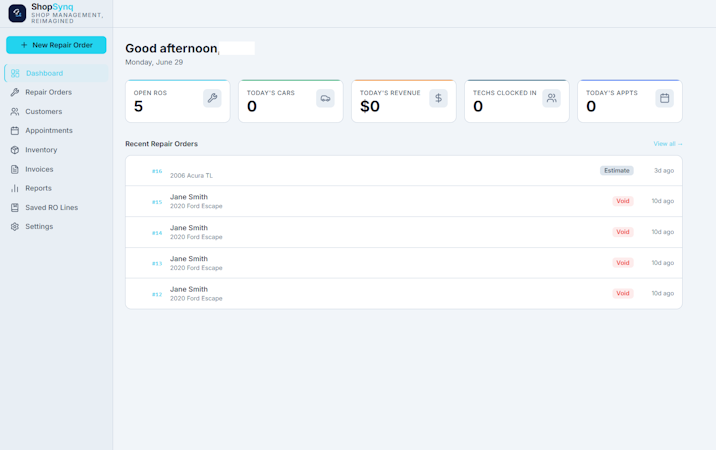Image resolution: width=716 pixels, height=450 pixels.
Task: Click the Today's Revenue $0 value
Action: (370, 106)
